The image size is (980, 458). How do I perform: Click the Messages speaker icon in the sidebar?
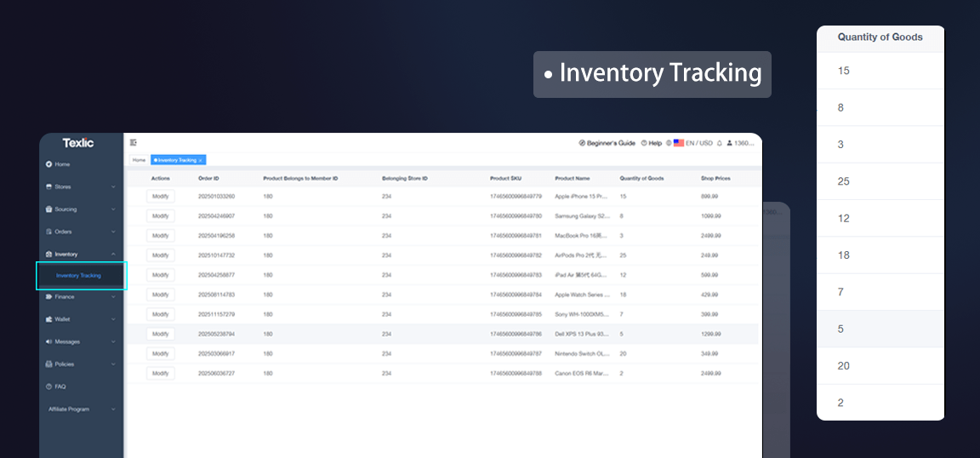click(x=48, y=341)
